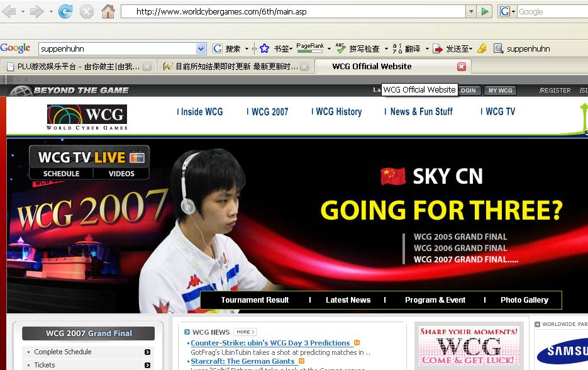Open the Counter-Strike: ubin's WCG Day 3 Predictions article
Image resolution: width=588 pixels, height=370 pixels.
[x=270, y=343]
